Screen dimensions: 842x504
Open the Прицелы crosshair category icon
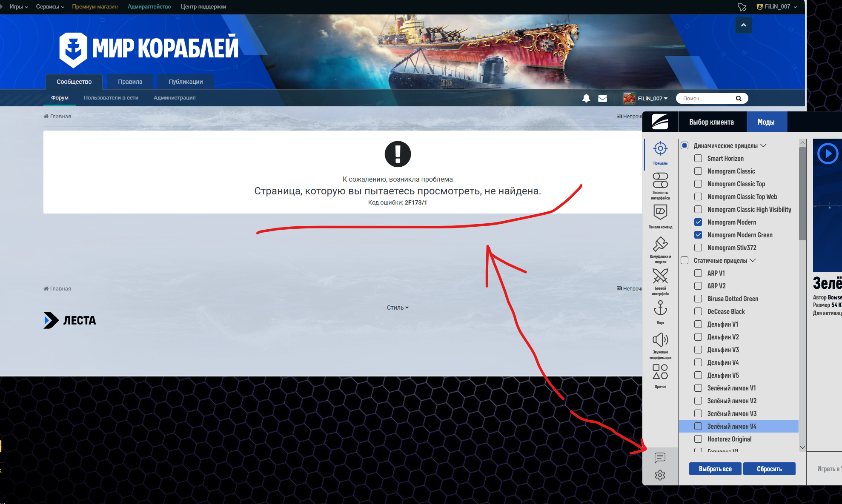tap(660, 149)
